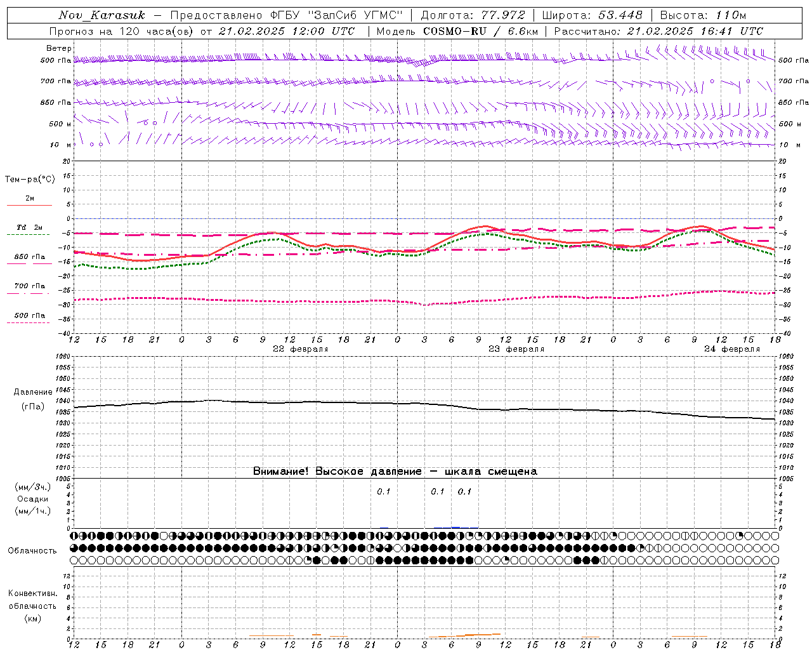Screen dimensions: 812x650
Task: Click the station title Nov_Karasuk
Action: pos(101,15)
